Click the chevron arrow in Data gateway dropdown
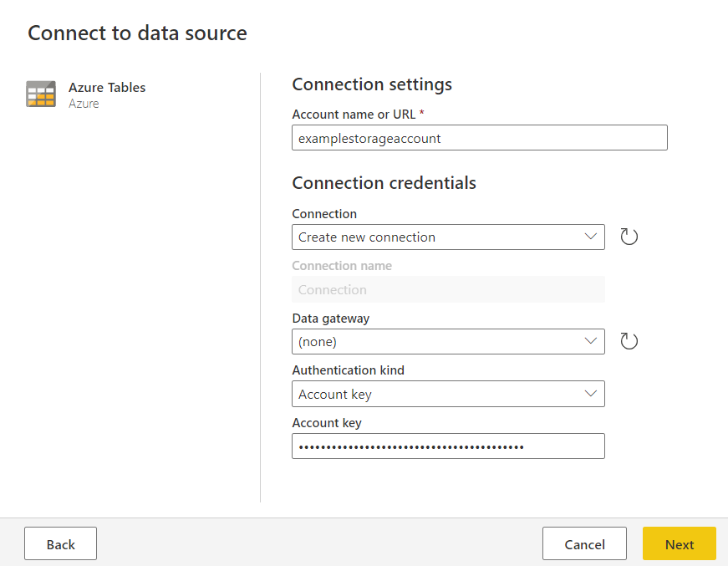728x566 pixels. pos(590,341)
